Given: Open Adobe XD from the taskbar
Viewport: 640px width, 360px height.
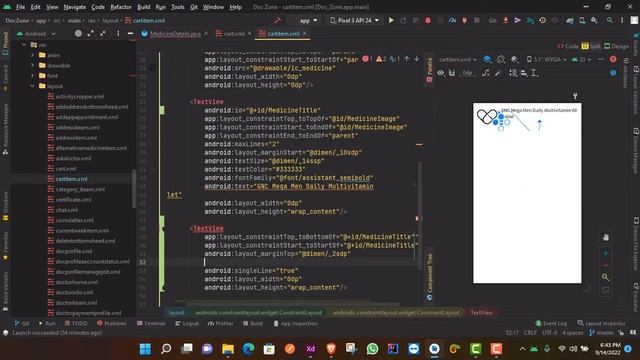Looking at the screenshot, I should 310,349.
